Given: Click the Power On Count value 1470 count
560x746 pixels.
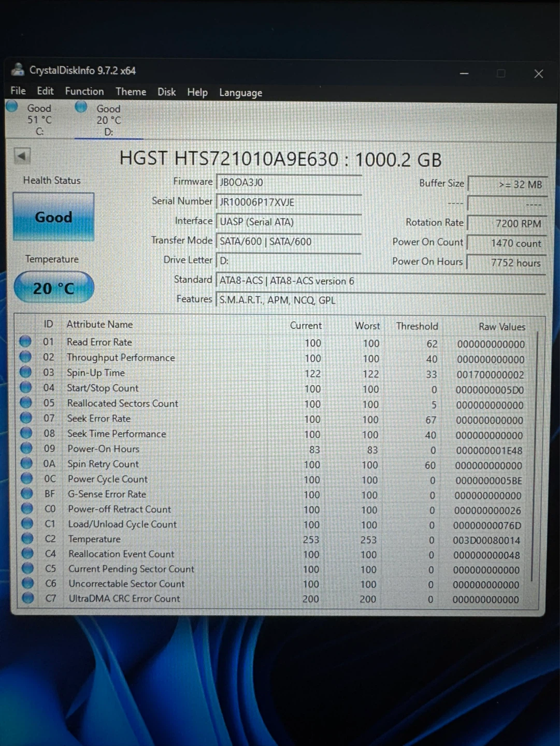Looking at the screenshot, I should (x=508, y=243).
